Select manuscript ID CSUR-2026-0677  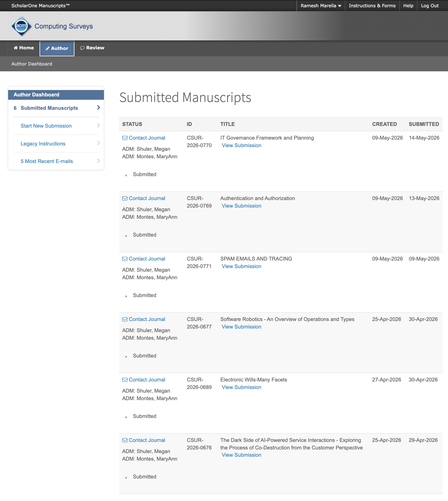[199, 323]
